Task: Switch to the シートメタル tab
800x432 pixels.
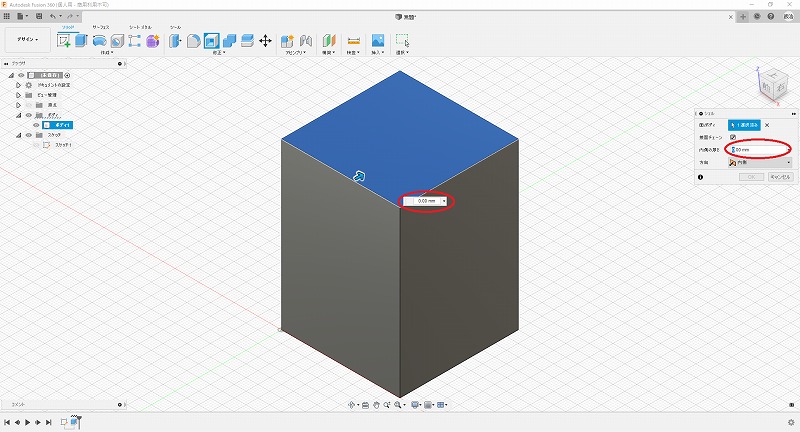Action: (x=140, y=27)
